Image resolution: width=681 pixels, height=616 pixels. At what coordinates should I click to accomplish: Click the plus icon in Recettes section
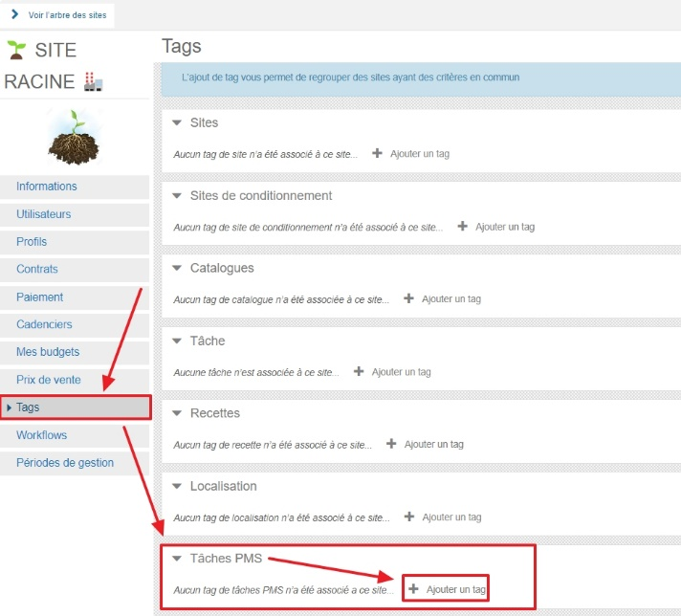(x=391, y=444)
